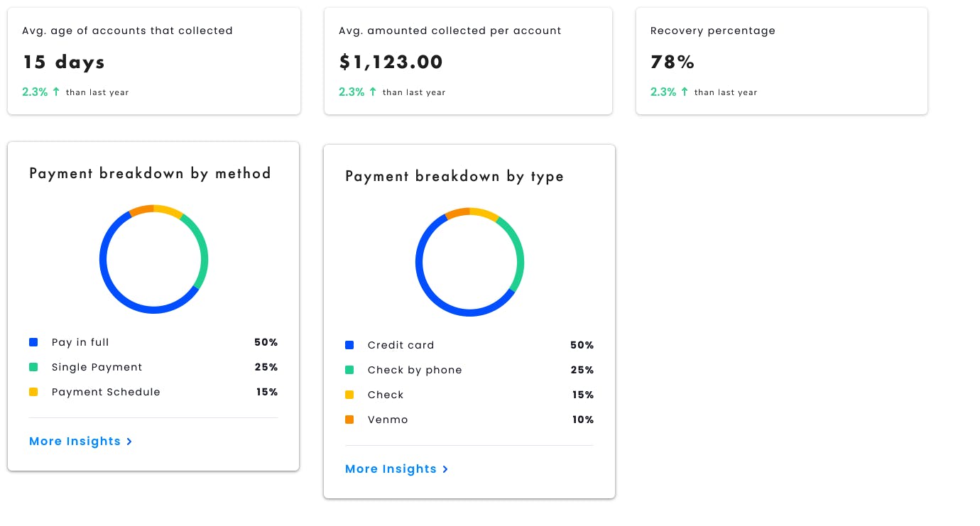
Task: Toggle Check by phone via its green legend marker
Action: pos(349,370)
